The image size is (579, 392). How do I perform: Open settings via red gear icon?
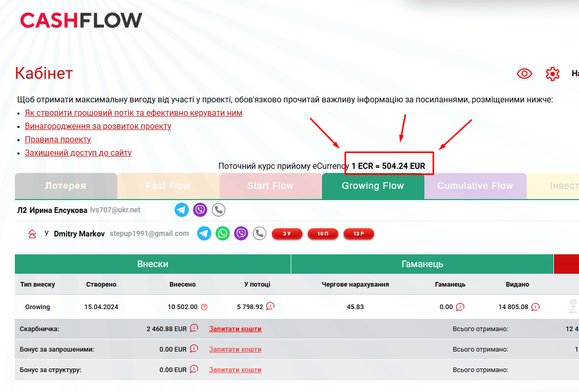[552, 74]
